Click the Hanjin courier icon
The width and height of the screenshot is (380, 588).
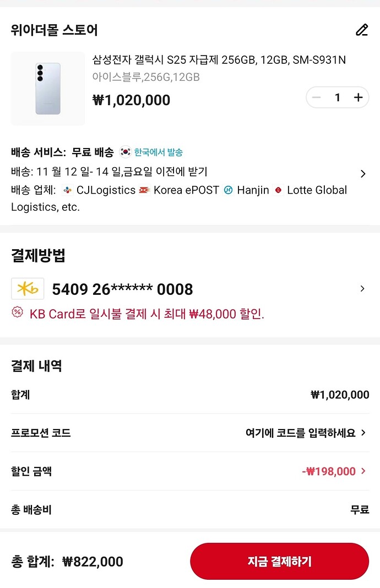click(x=227, y=190)
